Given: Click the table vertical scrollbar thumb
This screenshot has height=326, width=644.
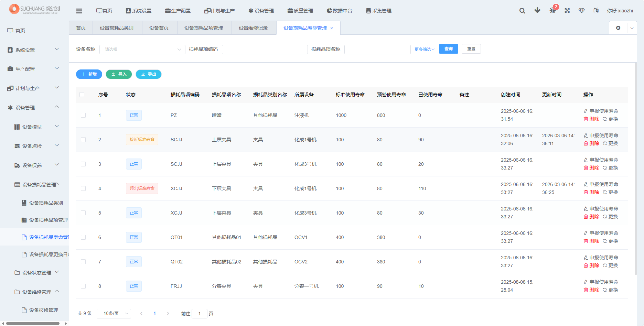Looking at the screenshot, I should pos(636,169).
